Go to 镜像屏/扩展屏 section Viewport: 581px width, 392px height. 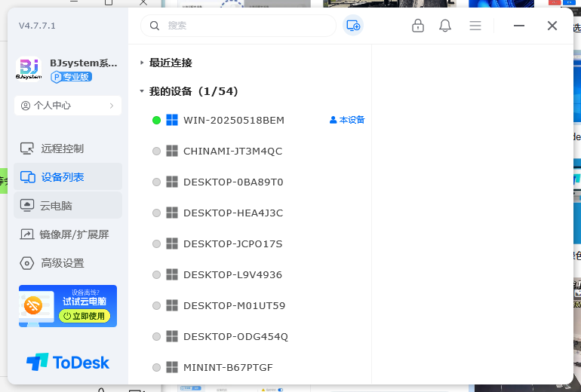click(74, 234)
